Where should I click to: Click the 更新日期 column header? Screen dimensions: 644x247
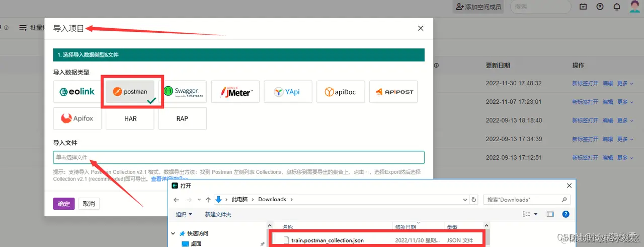point(498,66)
